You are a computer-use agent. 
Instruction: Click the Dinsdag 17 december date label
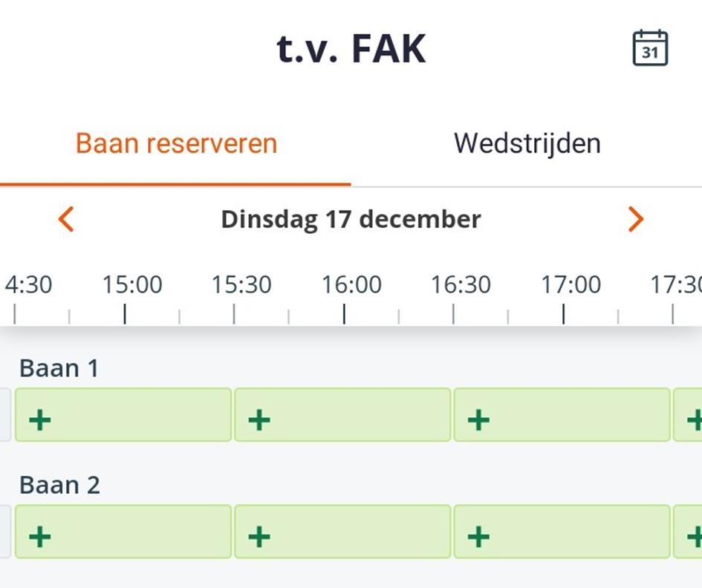(351, 219)
